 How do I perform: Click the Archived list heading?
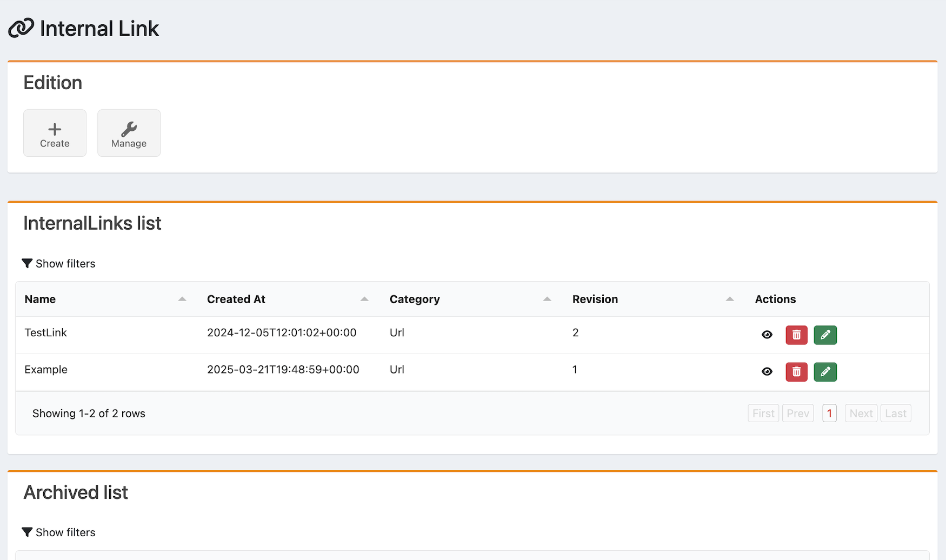click(x=76, y=492)
